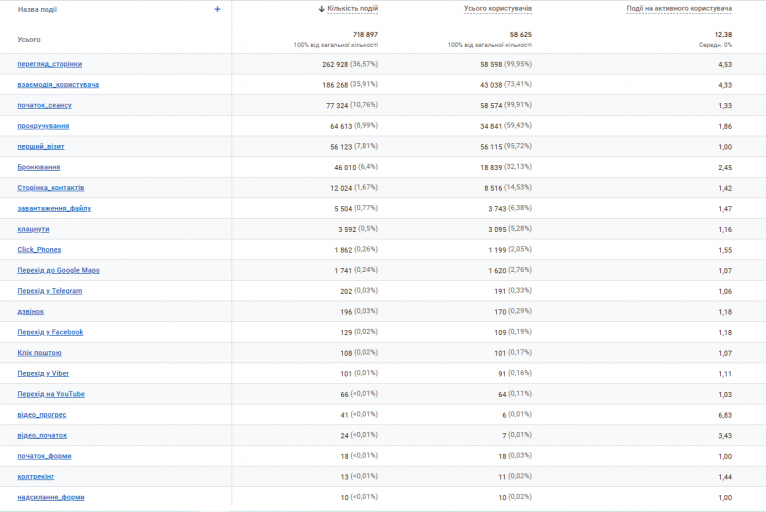The image size is (766, 512).
Task: Open the Перехід на YouTube link
Action: [x=51, y=394]
